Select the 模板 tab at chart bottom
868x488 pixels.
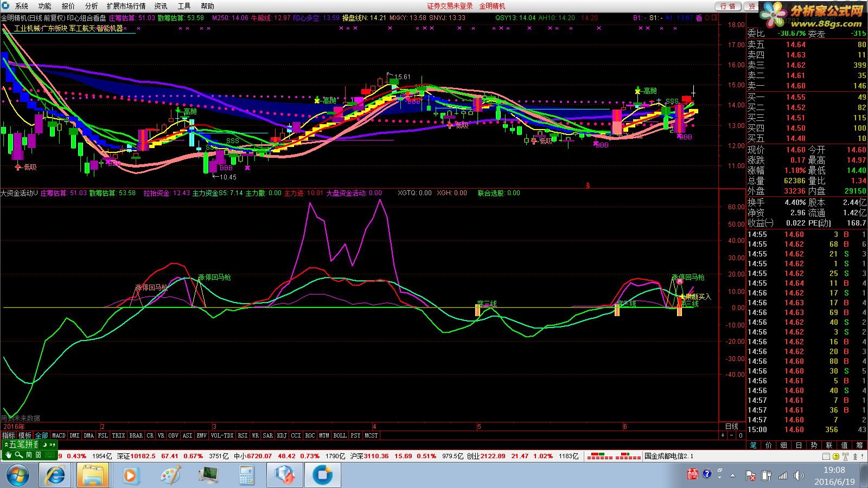click(25, 435)
